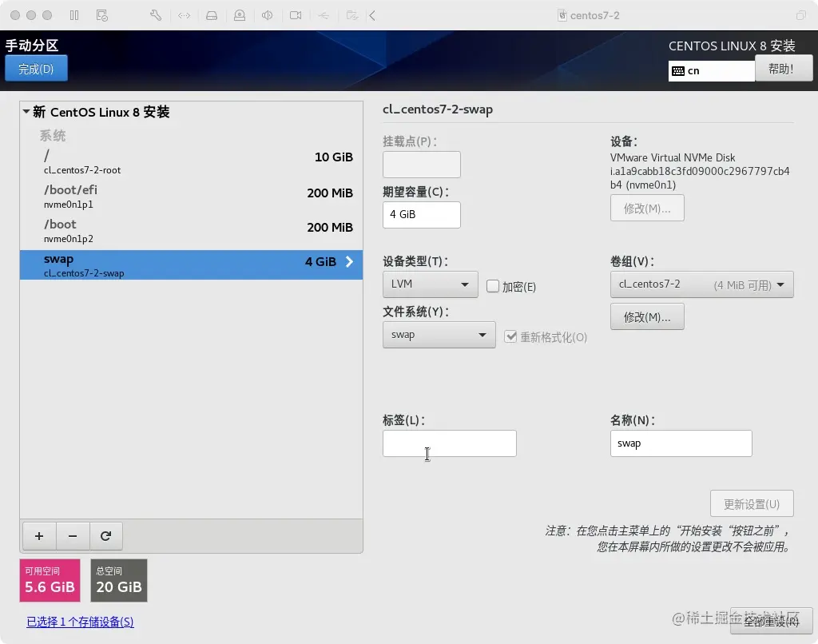Viewport: 818px width, 644px height.
Task: Collapse the 新 CentOS Linux 8 安装 tree
Action: click(26, 112)
